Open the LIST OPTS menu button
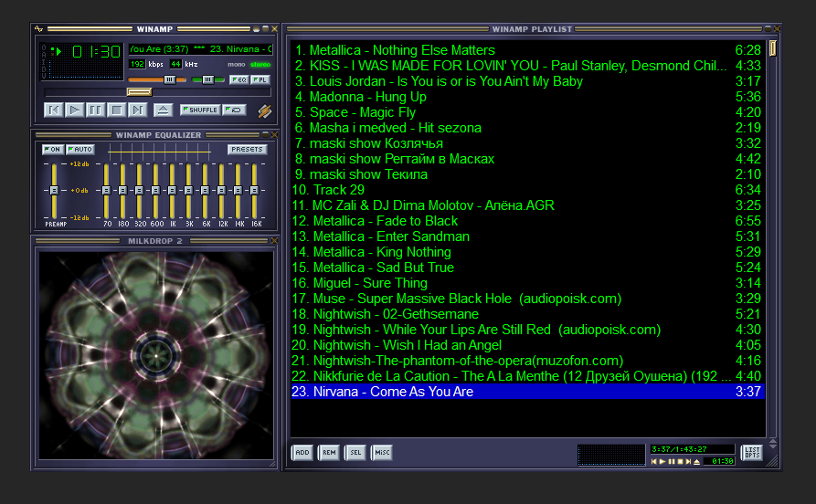 point(753,453)
